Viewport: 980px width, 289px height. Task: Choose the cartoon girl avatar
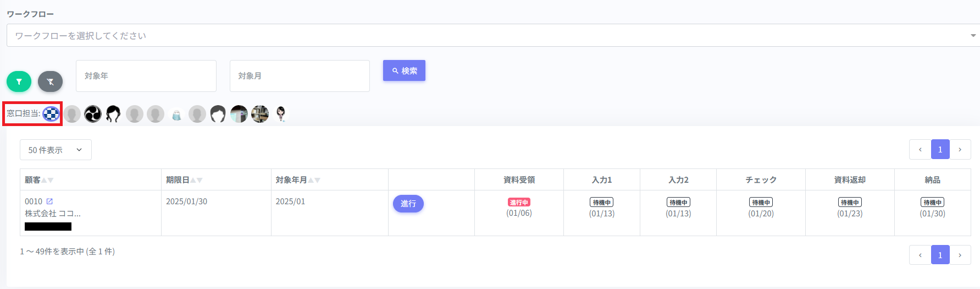click(281, 114)
